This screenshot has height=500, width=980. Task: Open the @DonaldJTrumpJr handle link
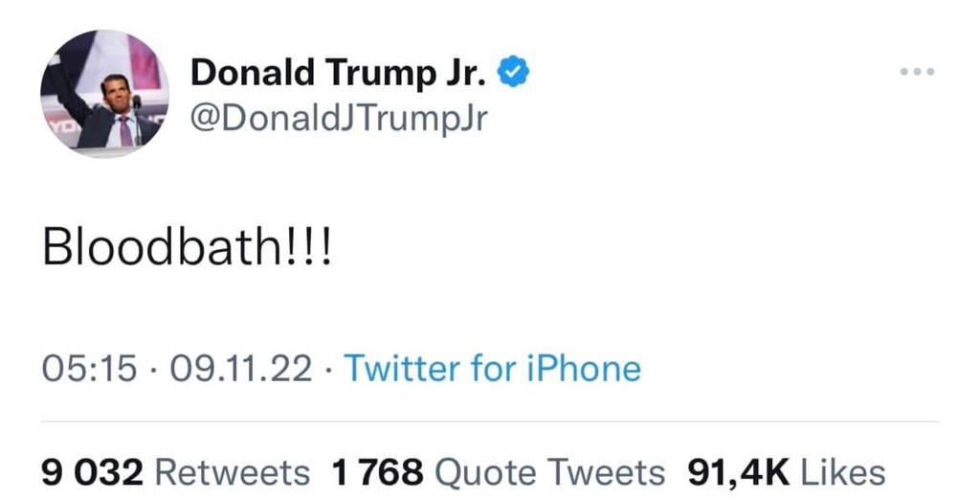339,121
